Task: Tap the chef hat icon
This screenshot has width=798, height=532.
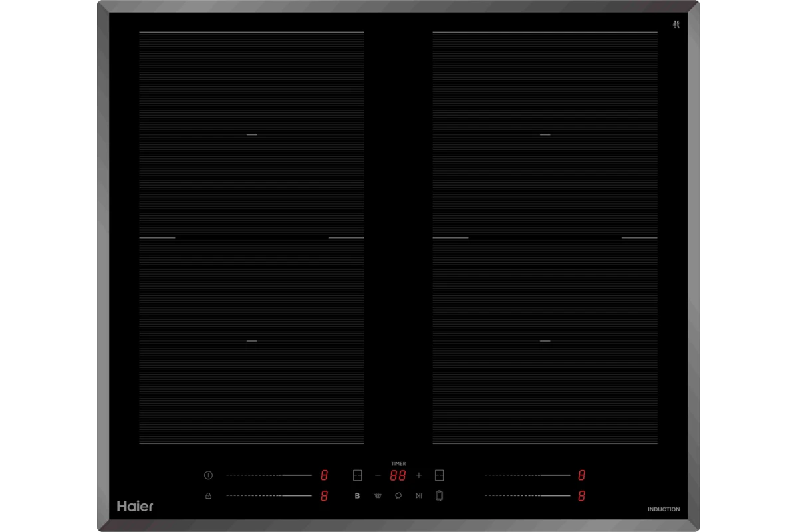Action: pyautogui.click(x=398, y=495)
